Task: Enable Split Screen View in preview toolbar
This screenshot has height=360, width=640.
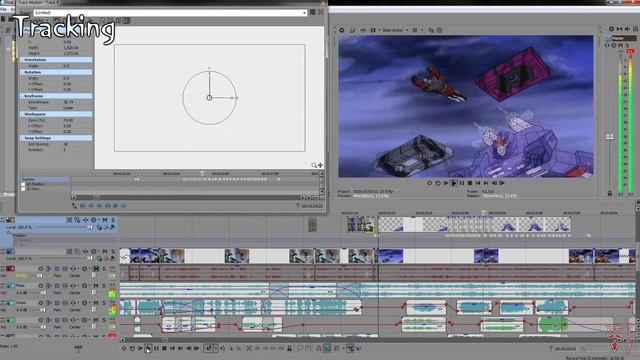Action: (372, 30)
